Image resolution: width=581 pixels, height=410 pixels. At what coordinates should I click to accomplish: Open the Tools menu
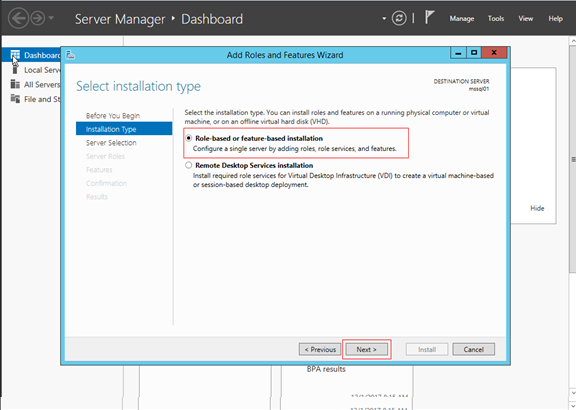pos(496,19)
